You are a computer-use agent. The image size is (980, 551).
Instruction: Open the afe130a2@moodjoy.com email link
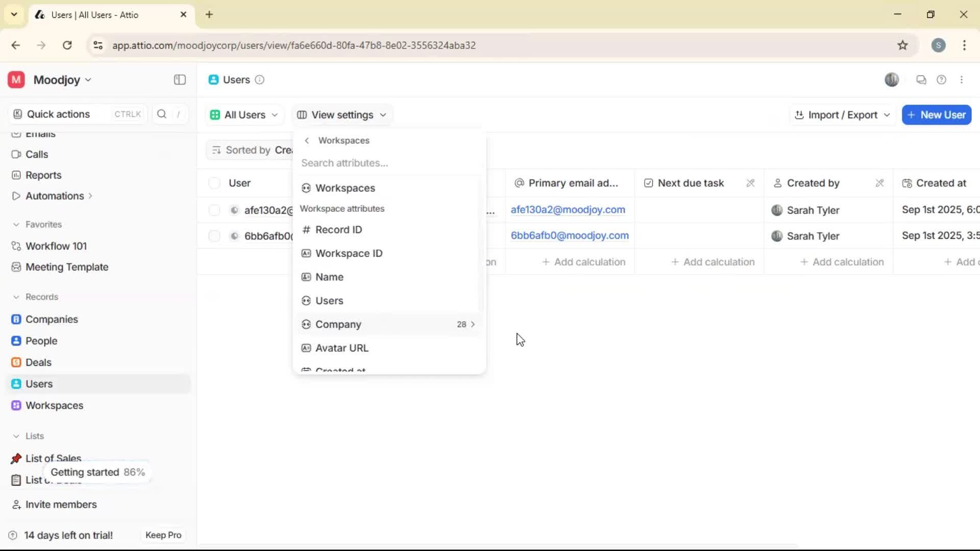pos(568,209)
